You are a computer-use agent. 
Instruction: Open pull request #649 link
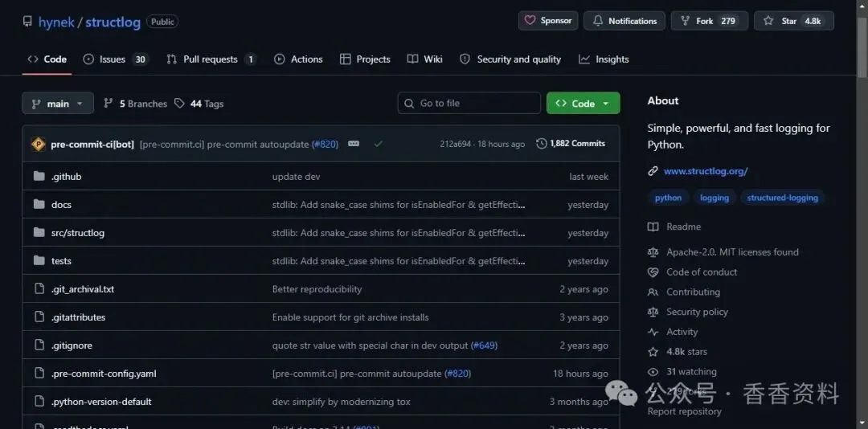485,345
